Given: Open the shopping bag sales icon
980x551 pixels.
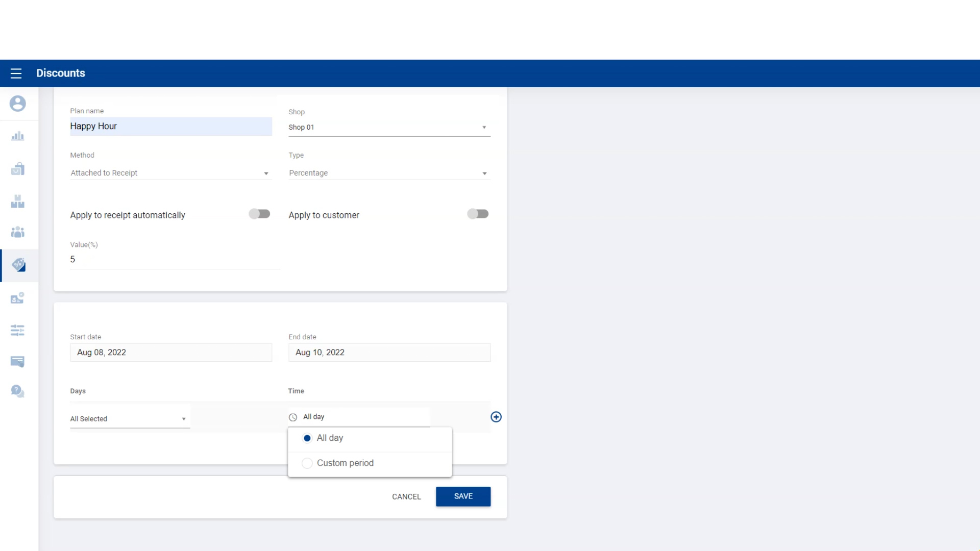Looking at the screenshot, I should tap(17, 169).
